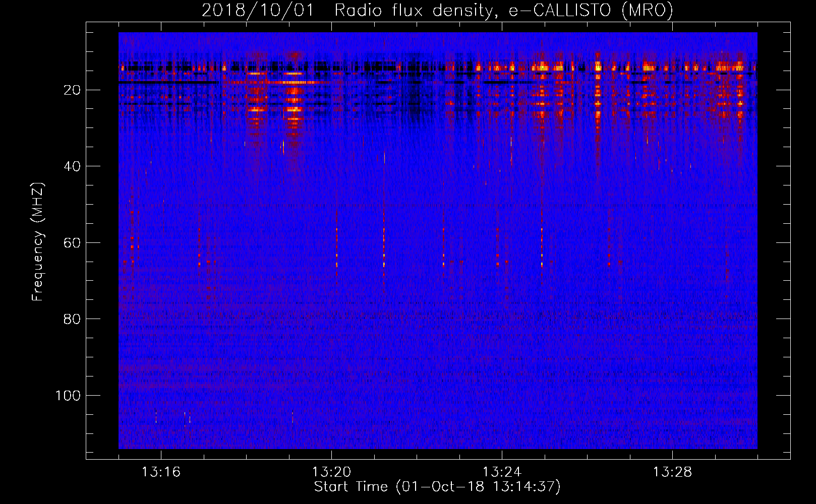Click the 'Frequency (MHZ)' axis label
Image resolution: width=816 pixels, height=504 pixels.
[x=38, y=241]
